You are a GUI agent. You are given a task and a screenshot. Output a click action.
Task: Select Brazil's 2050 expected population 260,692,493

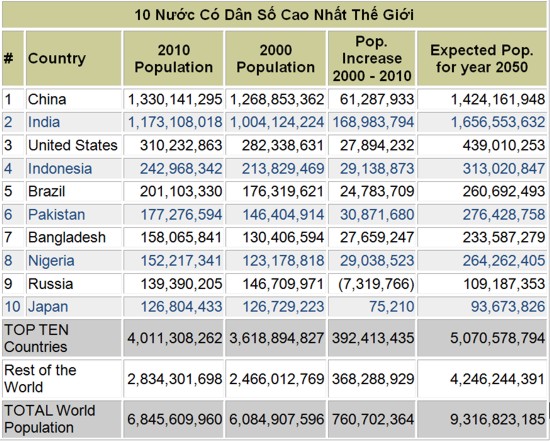coord(503,191)
